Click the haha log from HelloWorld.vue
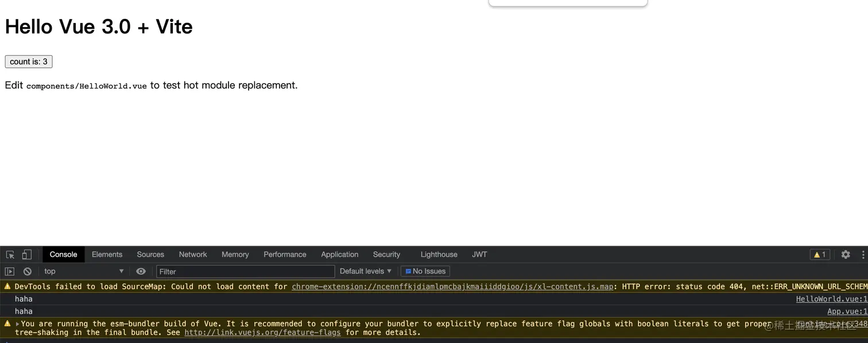The width and height of the screenshot is (868, 343). pos(24,299)
